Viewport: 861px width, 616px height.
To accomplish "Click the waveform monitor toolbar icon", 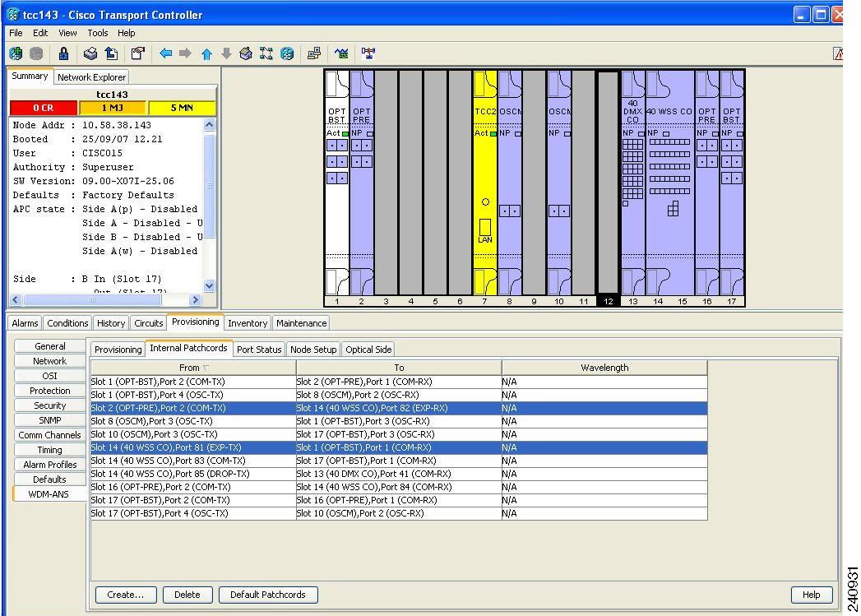I will point(341,53).
